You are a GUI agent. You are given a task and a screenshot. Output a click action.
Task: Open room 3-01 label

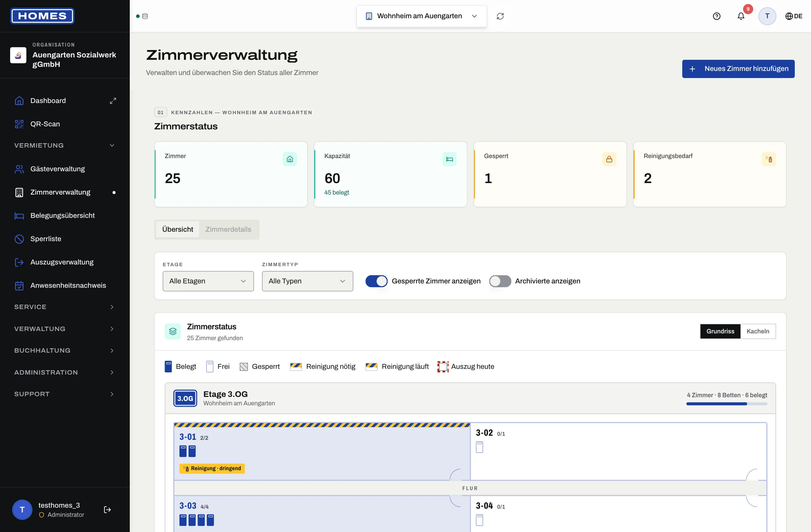click(x=188, y=437)
